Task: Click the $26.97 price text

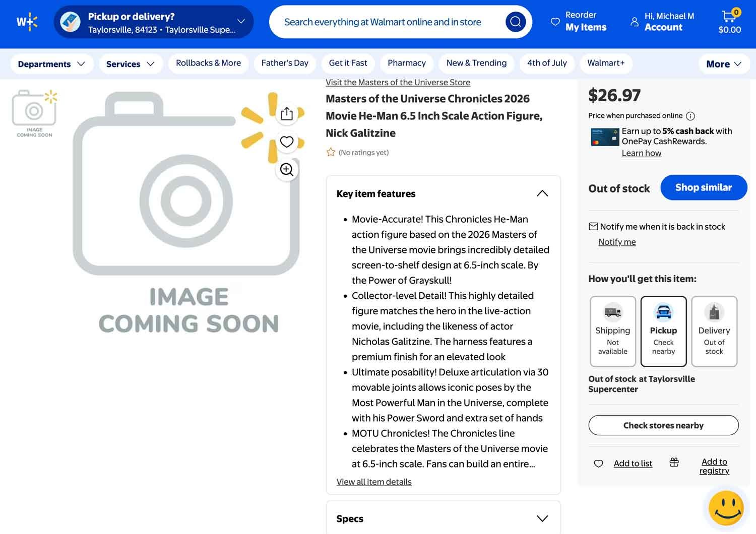Action: [x=614, y=95]
